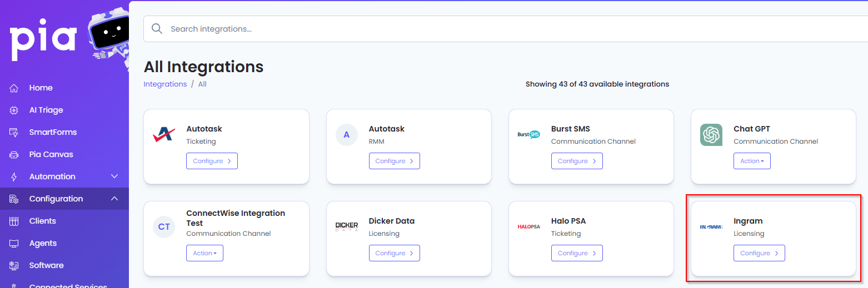Click the Software sidebar icon

pyautogui.click(x=14, y=265)
